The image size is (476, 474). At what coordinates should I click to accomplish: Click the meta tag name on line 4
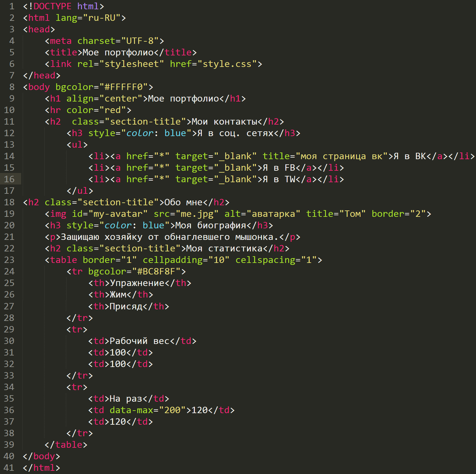click(61, 41)
